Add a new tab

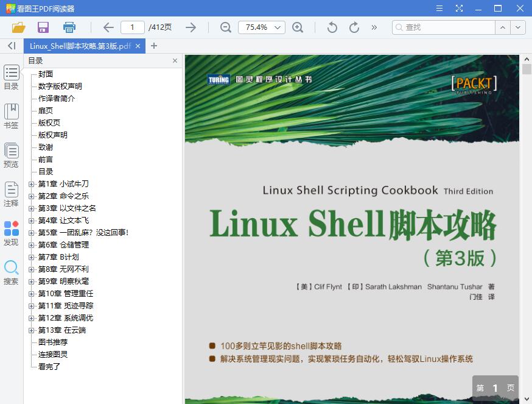[154, 46]
